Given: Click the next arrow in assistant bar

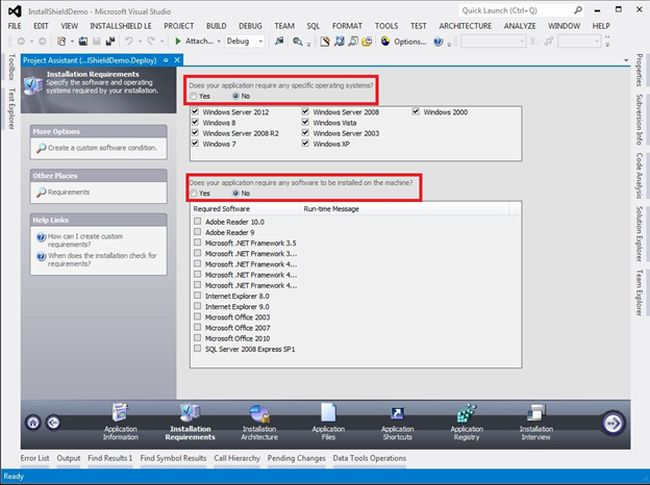Looking at the screenshot, I should click(x=613, y=423).
